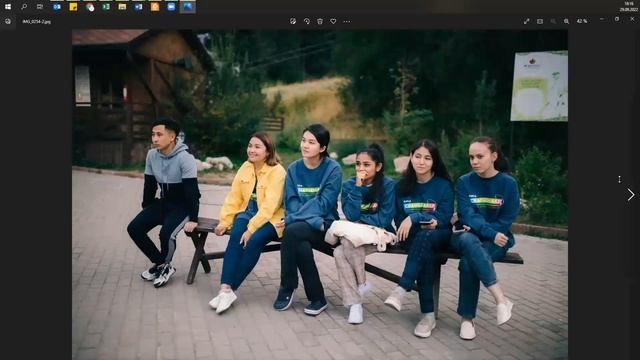Add photo to favorites with heart

click(333, 21)
